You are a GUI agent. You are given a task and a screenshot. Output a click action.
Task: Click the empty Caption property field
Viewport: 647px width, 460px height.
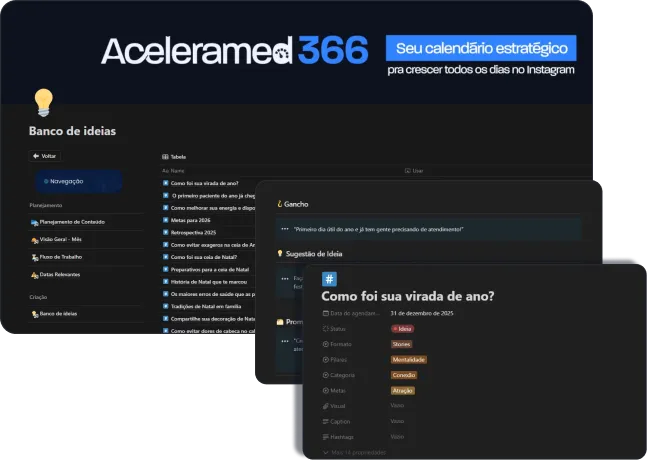tap(397, 421)
